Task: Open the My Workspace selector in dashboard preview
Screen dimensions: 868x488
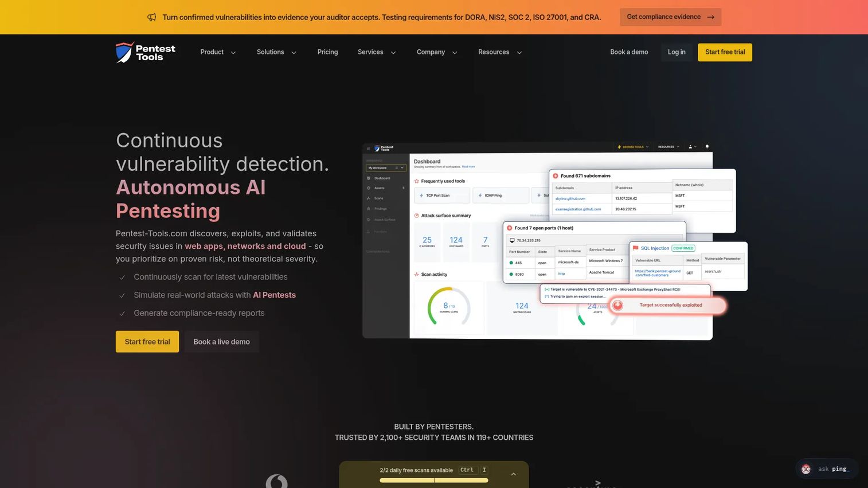Action: [x=386, y=168]
